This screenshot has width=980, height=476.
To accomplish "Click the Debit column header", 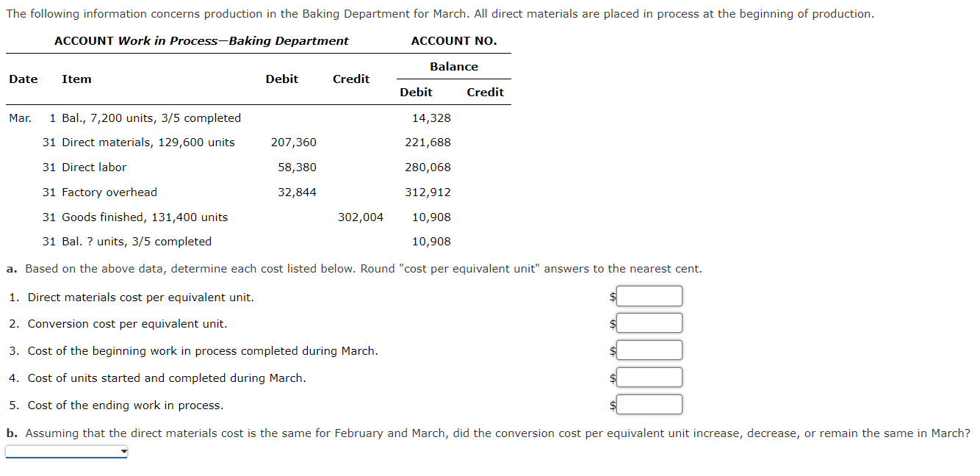I will click(282, 79).
